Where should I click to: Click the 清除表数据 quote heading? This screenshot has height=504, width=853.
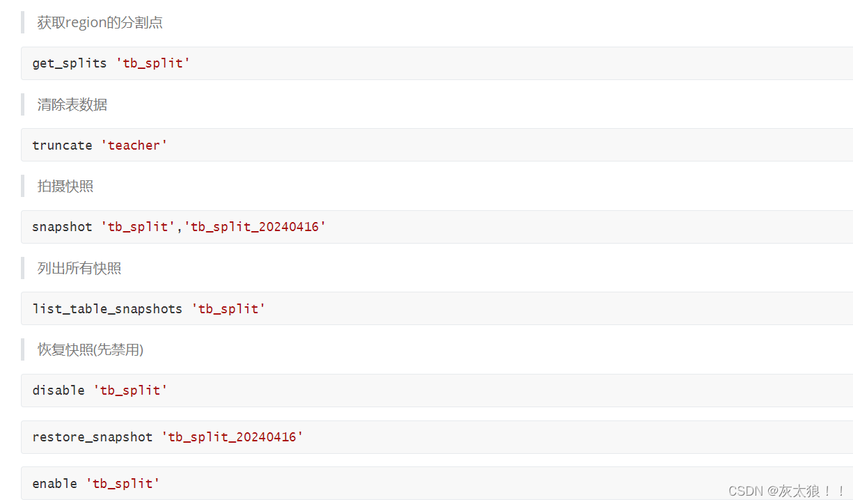72,104
